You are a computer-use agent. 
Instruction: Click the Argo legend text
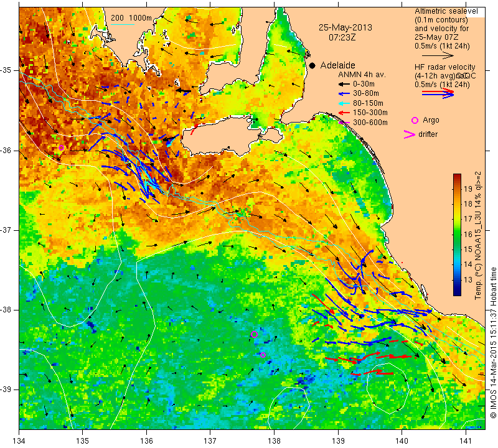tap(431, 120)
